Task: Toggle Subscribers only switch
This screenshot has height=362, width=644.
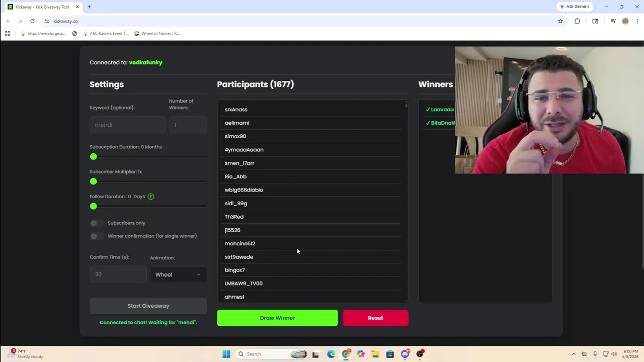Action: coord(97,223)
